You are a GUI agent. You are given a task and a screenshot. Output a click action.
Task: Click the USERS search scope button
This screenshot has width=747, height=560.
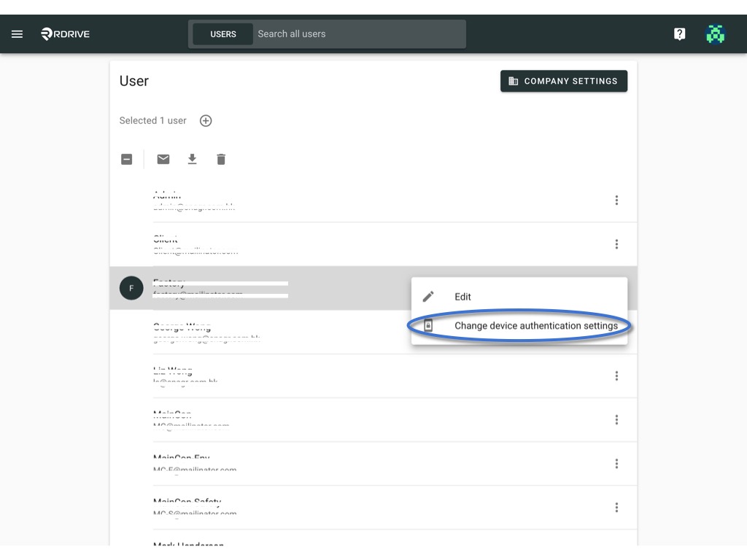pyautogui.click(x=223, y=34)
